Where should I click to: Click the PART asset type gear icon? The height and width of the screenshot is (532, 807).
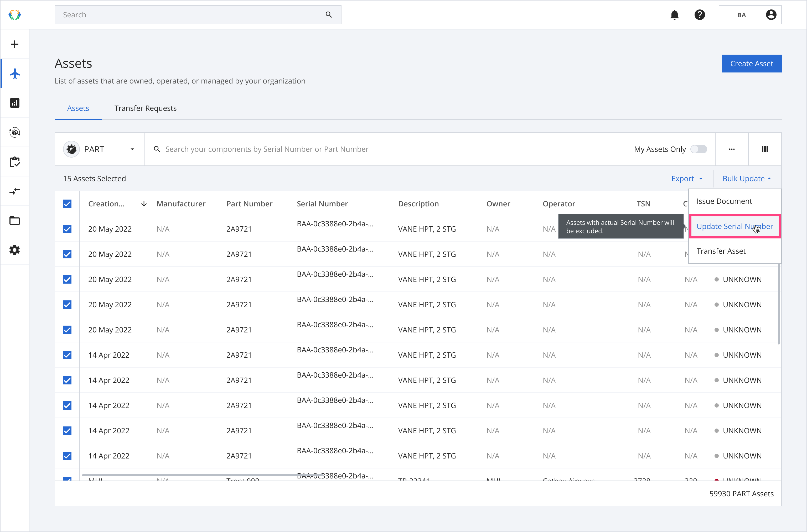click(71, 149)
